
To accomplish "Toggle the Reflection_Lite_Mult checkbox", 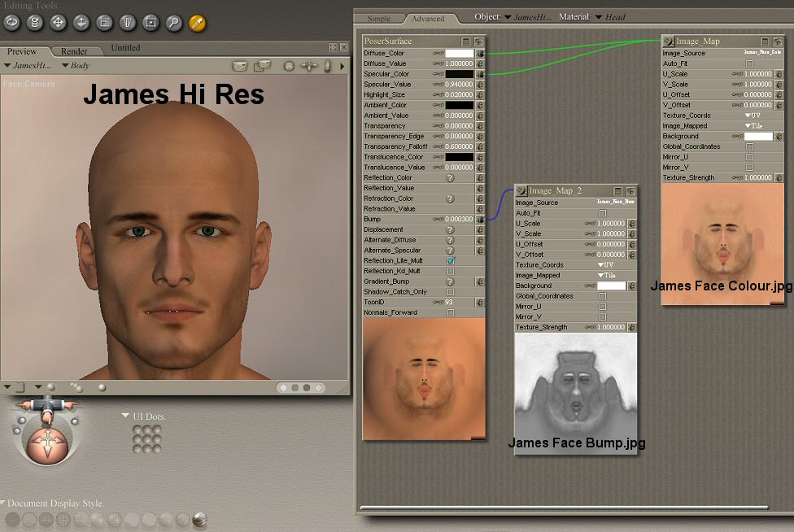I will point(451,260).
